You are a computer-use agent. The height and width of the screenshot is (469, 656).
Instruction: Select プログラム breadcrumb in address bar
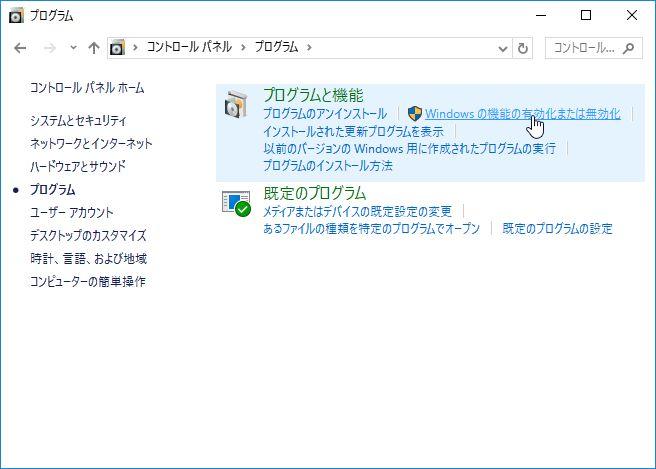(277, 47)
